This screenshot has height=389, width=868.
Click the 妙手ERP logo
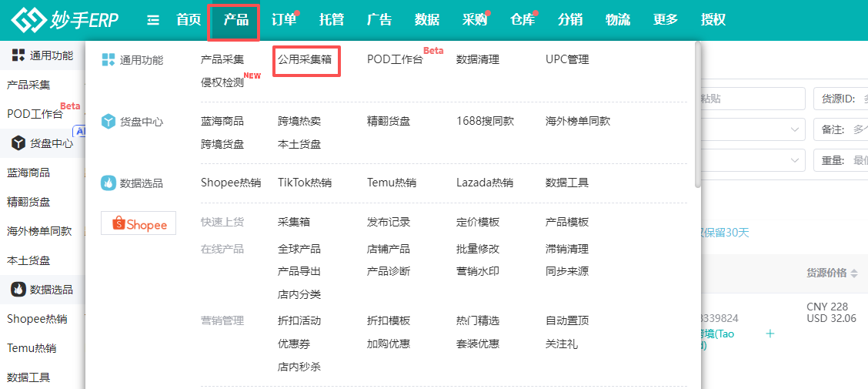(64, 20)
